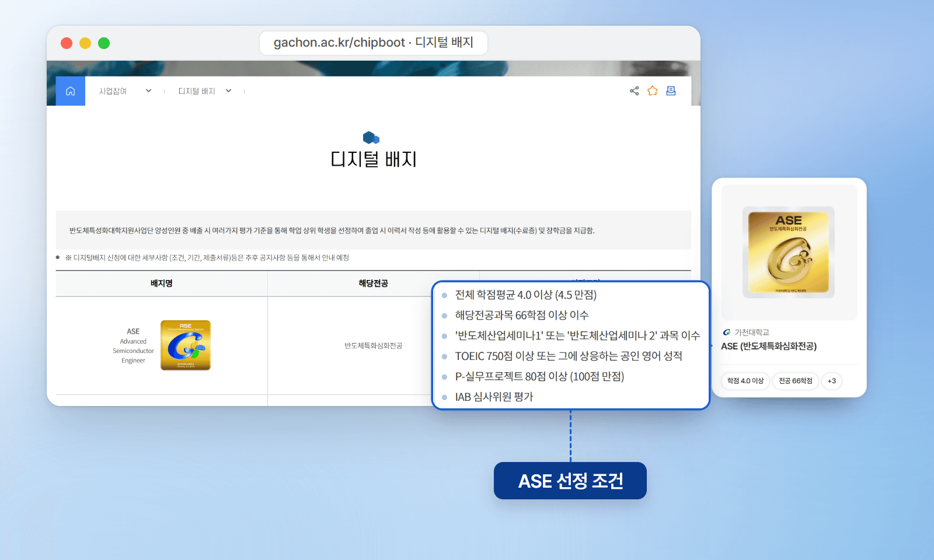Click the red close window button
The image size is (934, 560).
click(x=67, y=43)
